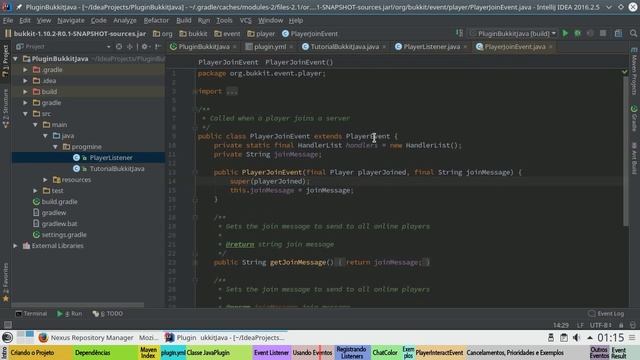Expand the resources folder
Screen dimensions: 640x360
(45, 180)
